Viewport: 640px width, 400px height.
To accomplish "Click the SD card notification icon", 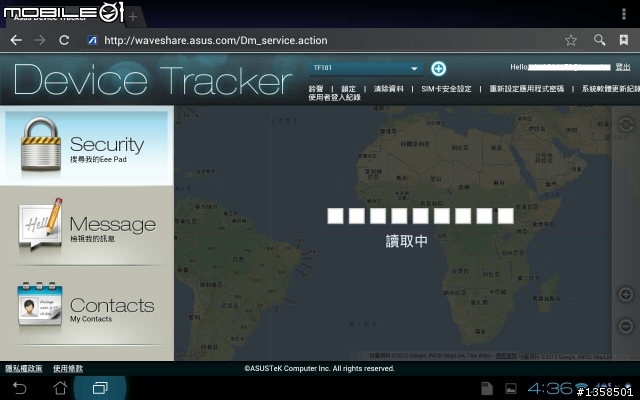I will 487,389.
